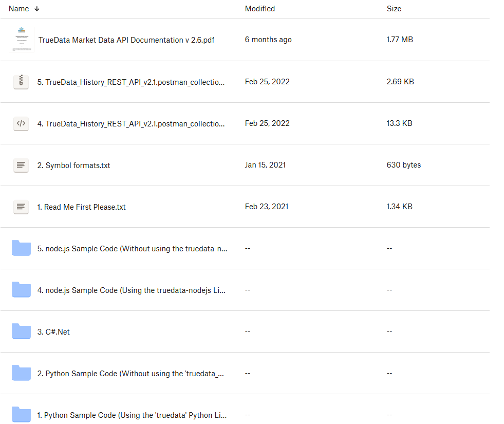Sort files by Size column header
The width and height of the screenshot is (504, 424).
point(394,9)
